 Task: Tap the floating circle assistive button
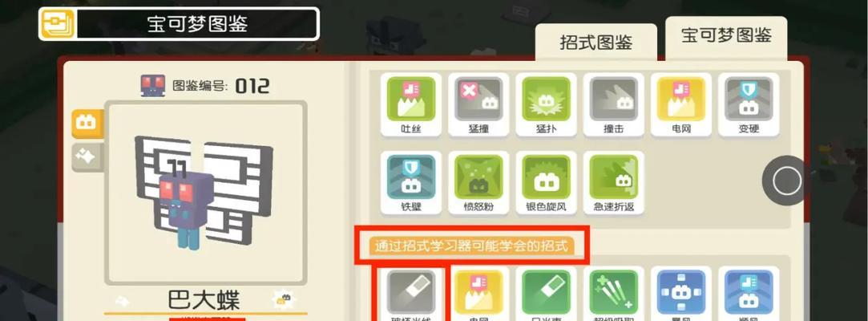(x=786, y=181)
